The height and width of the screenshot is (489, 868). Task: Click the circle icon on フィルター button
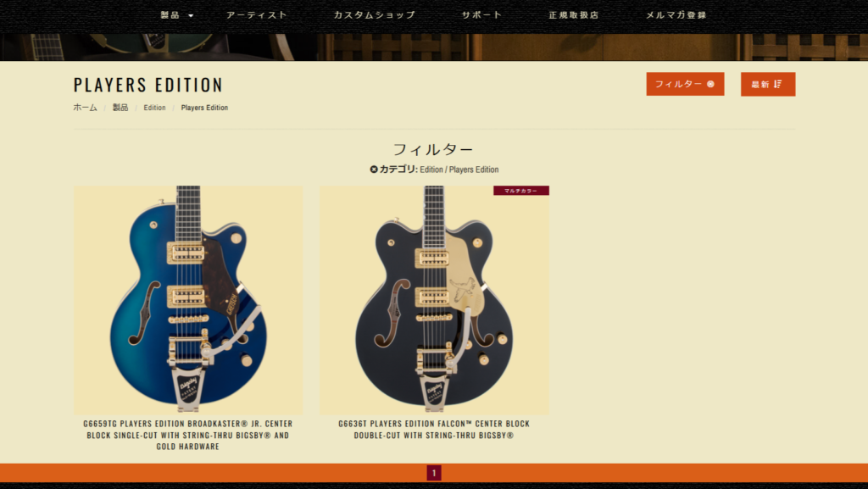711,84
